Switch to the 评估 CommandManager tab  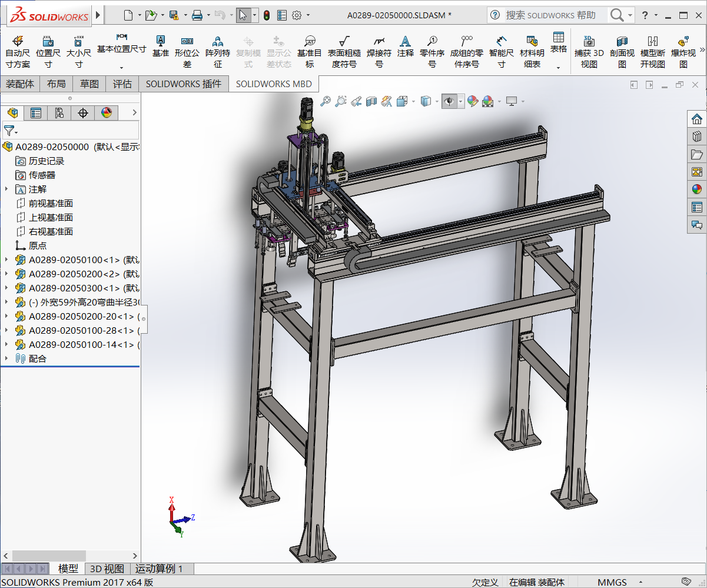pyautogui.click(x=122, y=84)
